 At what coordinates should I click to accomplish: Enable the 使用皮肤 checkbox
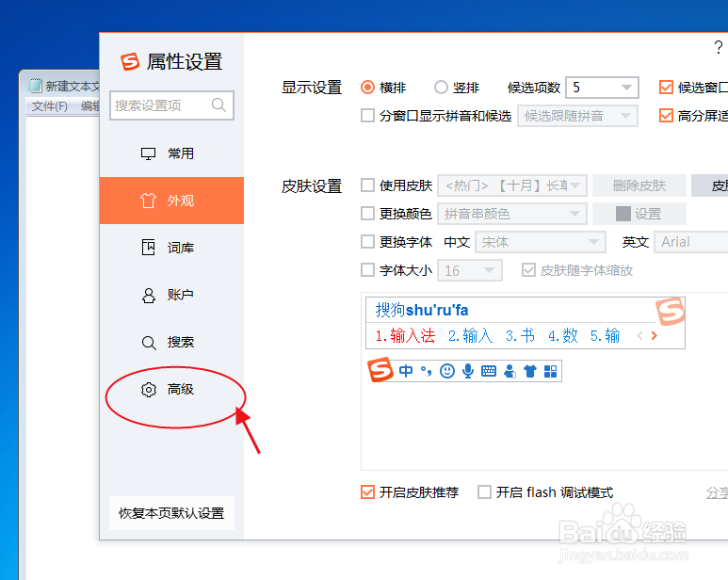pyautogui.click(x=367, y=185)
